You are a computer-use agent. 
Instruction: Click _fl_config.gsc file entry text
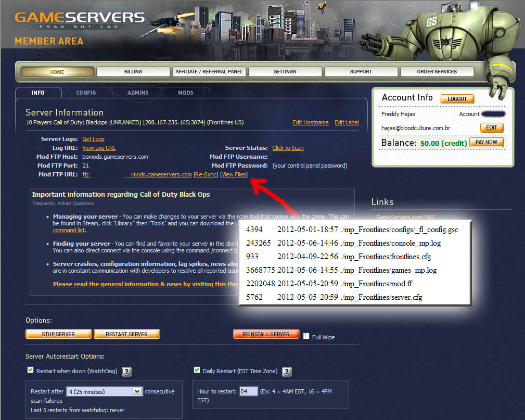click(400, 230)
